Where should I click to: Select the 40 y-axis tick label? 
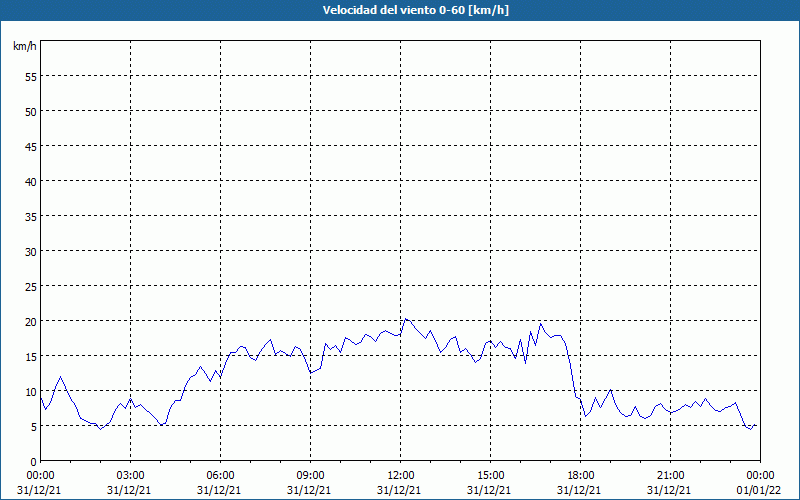pyautogui.click(x=31, y=182)
